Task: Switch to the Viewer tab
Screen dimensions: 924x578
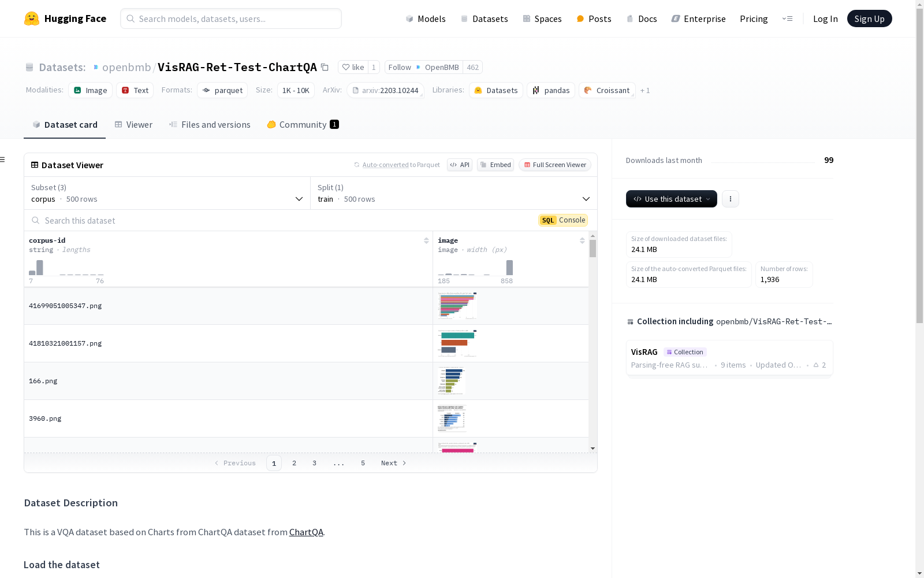Action: pos(133,125)
